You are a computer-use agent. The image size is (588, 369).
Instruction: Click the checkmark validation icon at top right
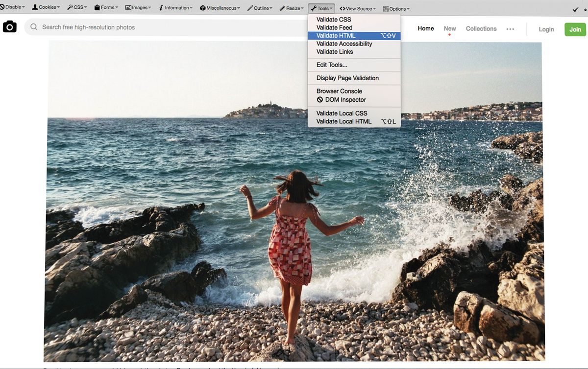click(x=575, y=9)
